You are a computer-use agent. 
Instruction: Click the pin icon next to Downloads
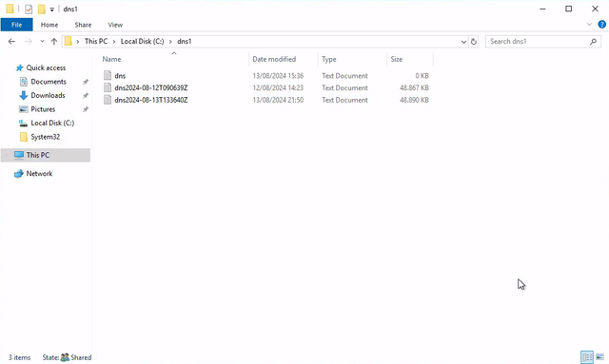tap(86, 95)
